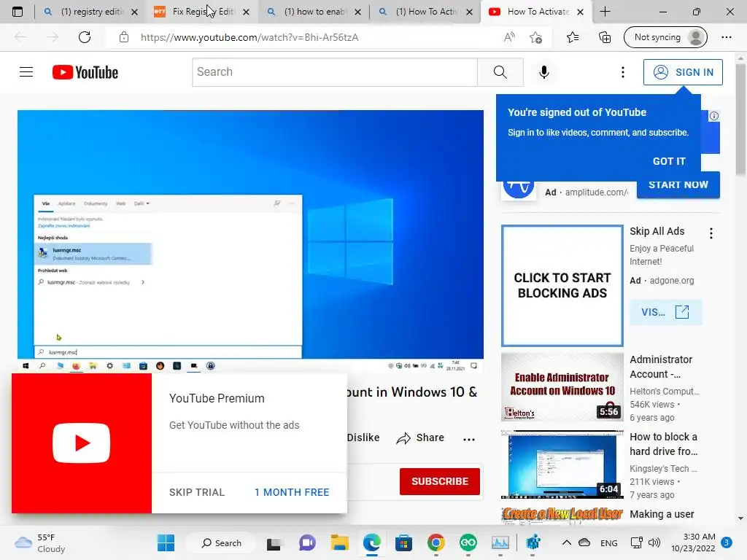The image size is (747, 560).
Task: Add this page to favorites
Action: click(x=535, y=37)
